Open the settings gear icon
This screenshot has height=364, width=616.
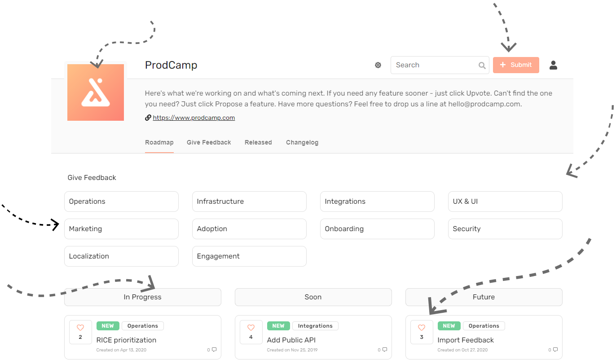(378, 65)
